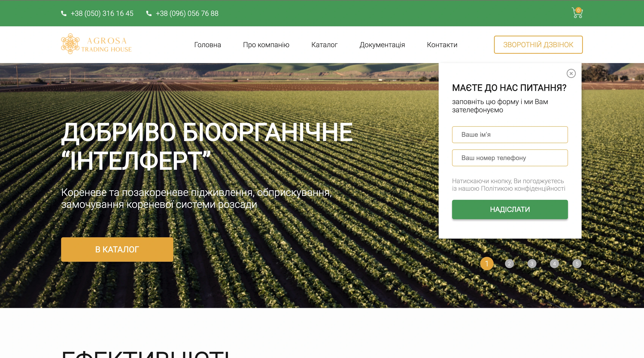Close the callback form popup
This screenshot has height=358, width=644.
coord(571,73)
